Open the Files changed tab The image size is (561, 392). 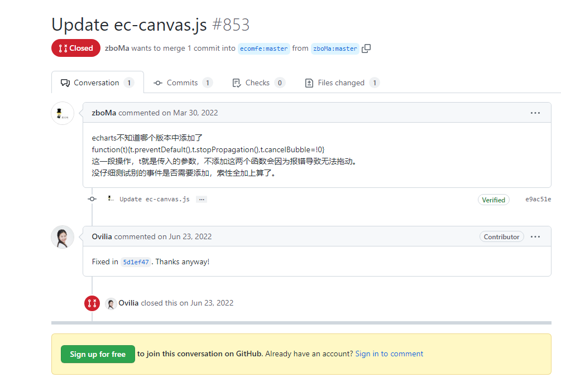[x=342, y=83]
